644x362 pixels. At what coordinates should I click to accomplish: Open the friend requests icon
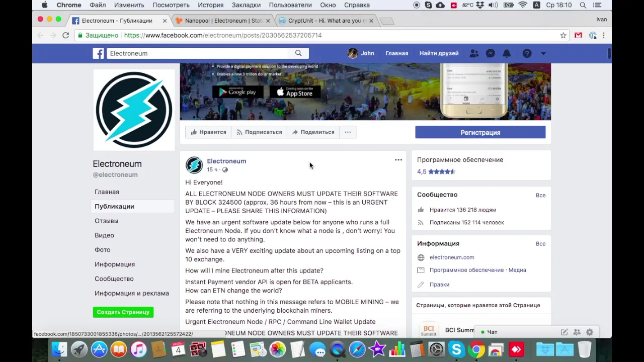point(474,53)
